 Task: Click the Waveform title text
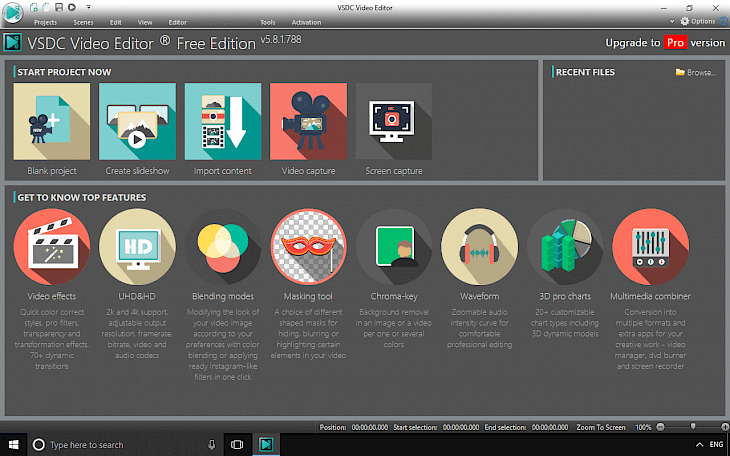coord(480,296)
